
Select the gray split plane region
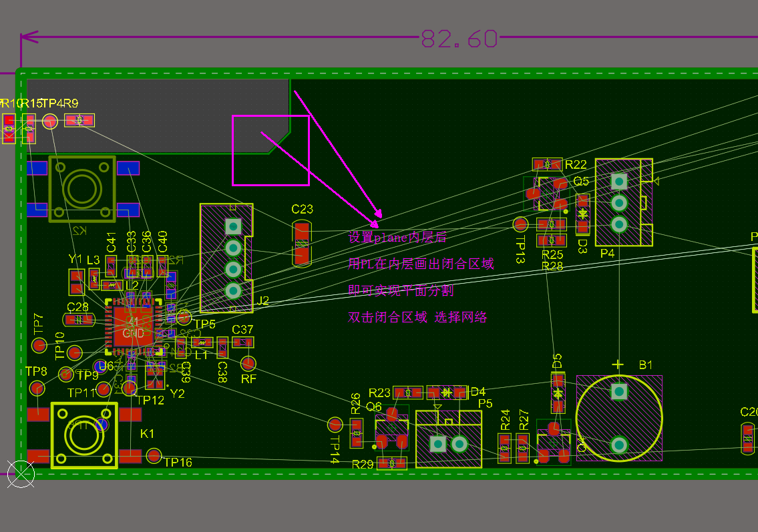pos(158,116)
